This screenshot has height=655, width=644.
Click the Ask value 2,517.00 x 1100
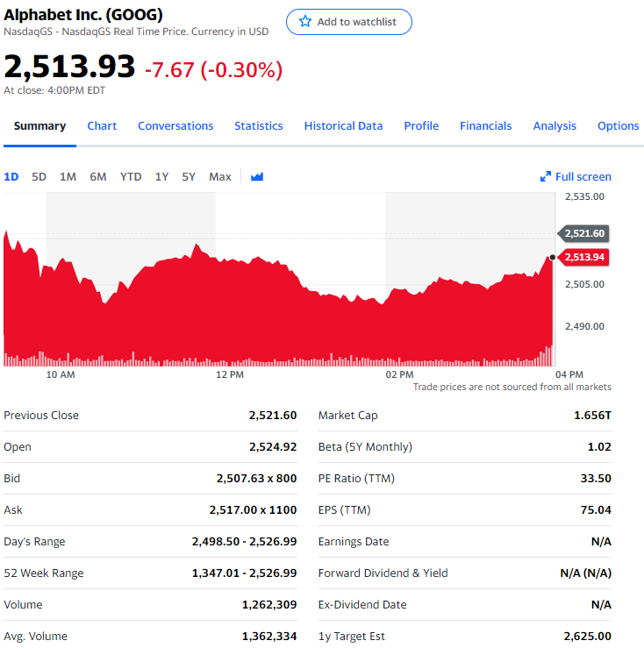click(253, 510)
